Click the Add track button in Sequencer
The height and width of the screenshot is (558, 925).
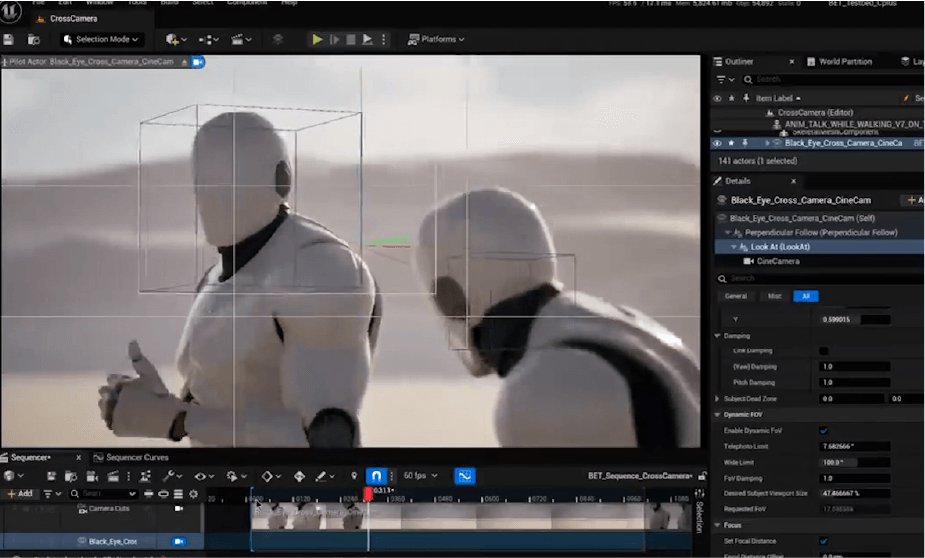coord(20,494)
